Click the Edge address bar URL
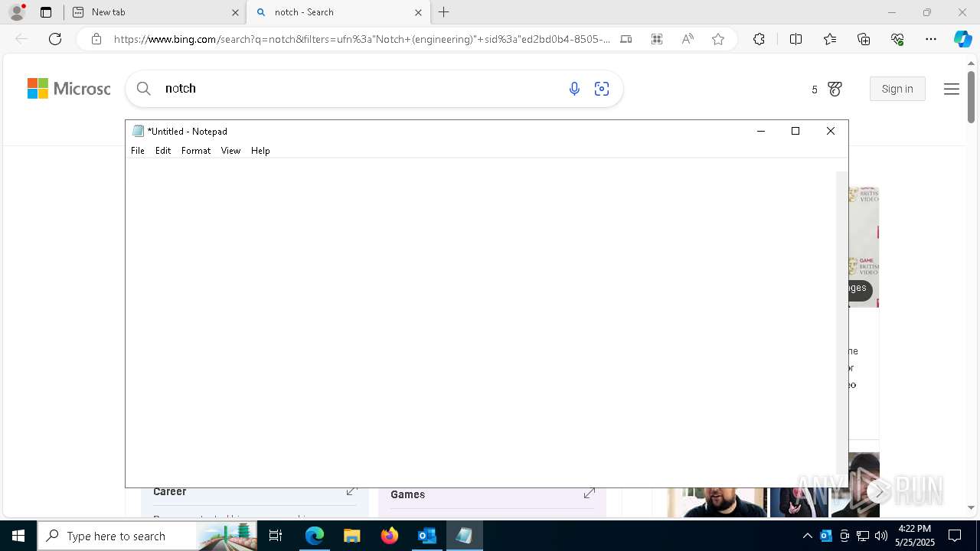 pyautogui.click(x=361, y=39)
